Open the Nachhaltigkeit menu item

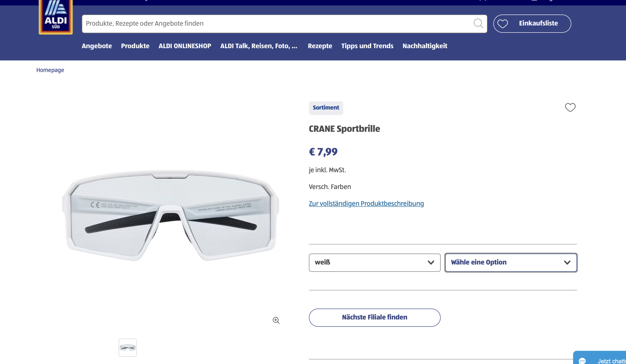[x=425, y=46]
